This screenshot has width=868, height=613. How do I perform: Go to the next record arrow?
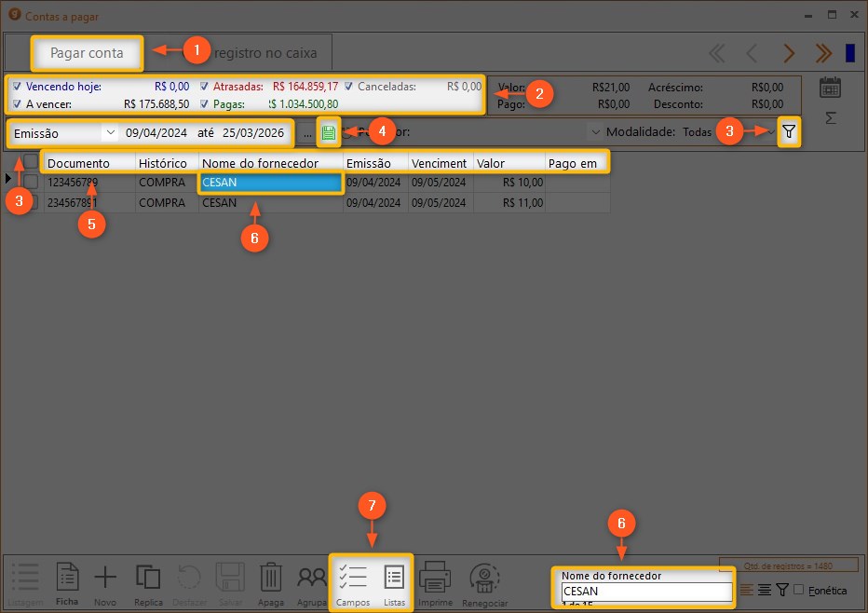[789, 53]
